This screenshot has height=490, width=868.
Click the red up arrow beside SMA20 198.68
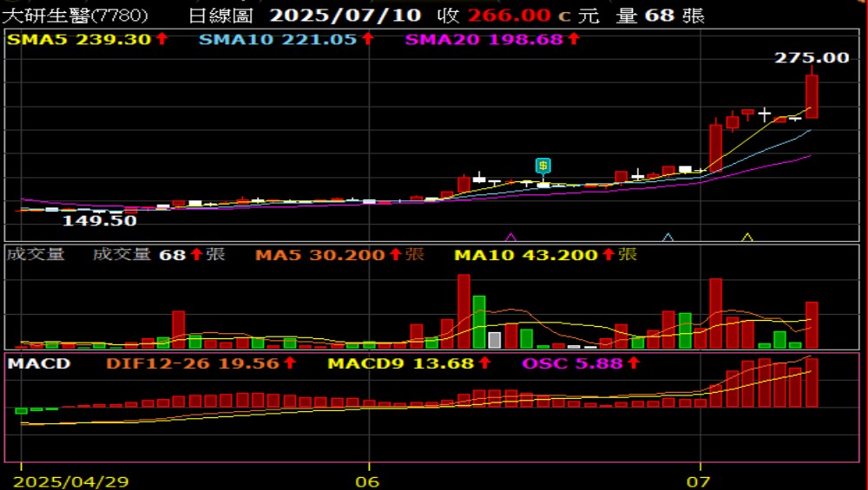point(574,39)
